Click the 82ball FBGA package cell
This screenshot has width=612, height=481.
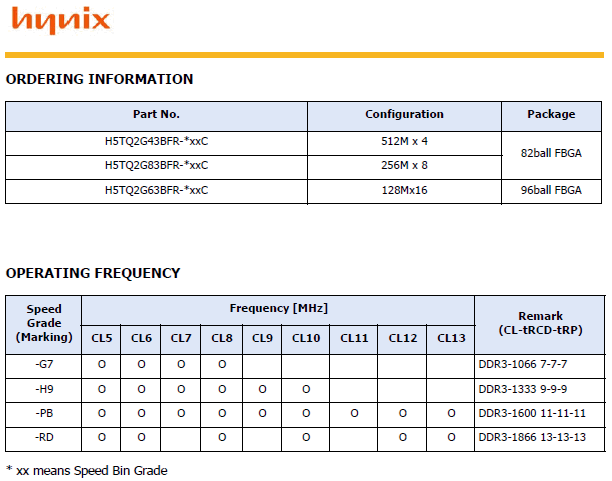(x=552, y=153)
